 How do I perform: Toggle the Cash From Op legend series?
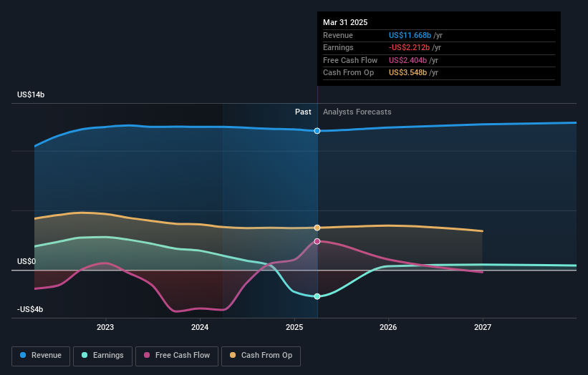(261, 356)
